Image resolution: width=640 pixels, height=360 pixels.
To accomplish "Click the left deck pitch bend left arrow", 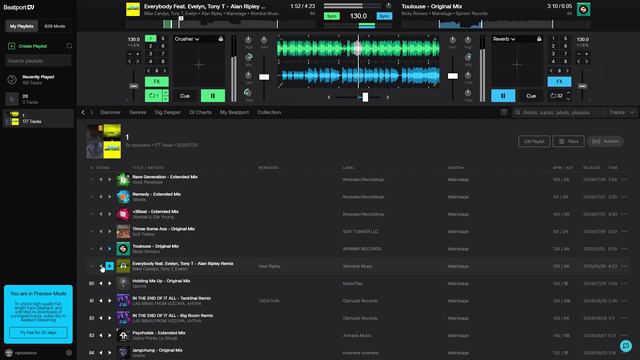I will [x=130, y=62].
